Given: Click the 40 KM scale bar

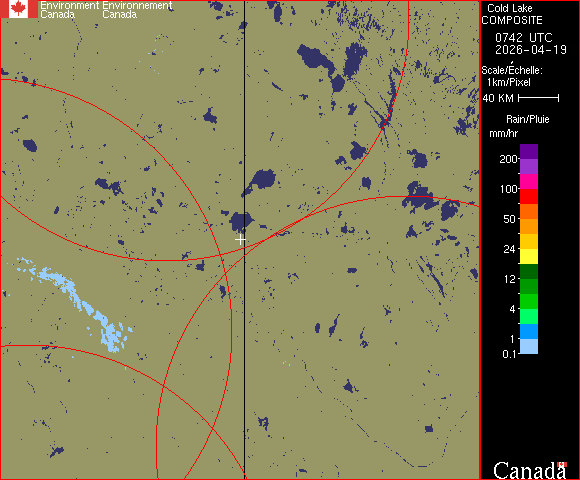Looking at the screenshot, I should tap(539, 98).
